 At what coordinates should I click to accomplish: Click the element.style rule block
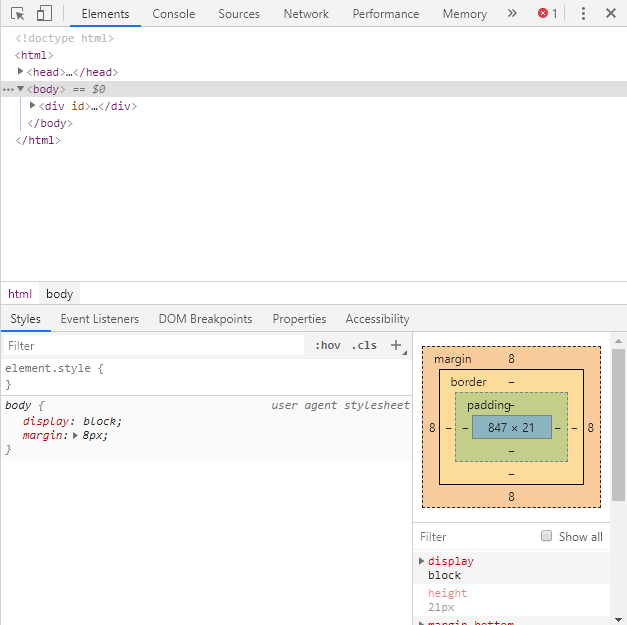pyautogui.click(x=206, y=376)
